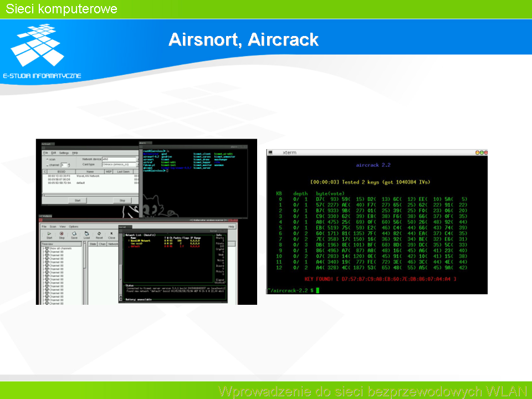Click the Stop button in AirSnort
The height and width of the screenshot is (399, 532).
coord(122,201)
